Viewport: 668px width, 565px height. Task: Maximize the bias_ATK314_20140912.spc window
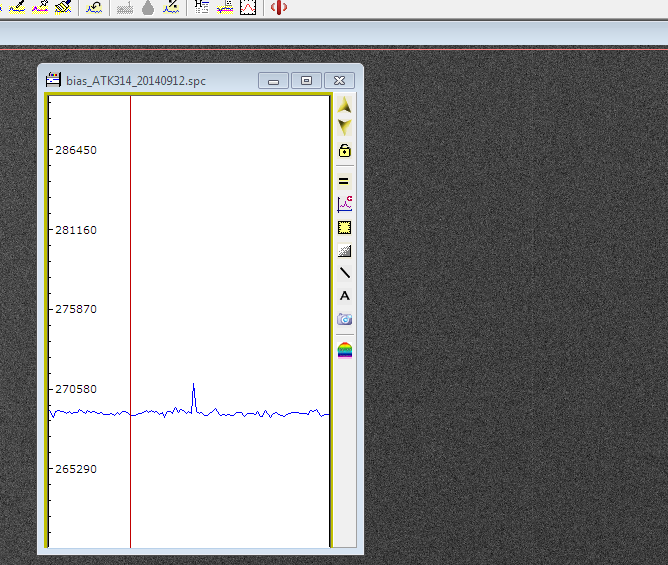[306, 81]
